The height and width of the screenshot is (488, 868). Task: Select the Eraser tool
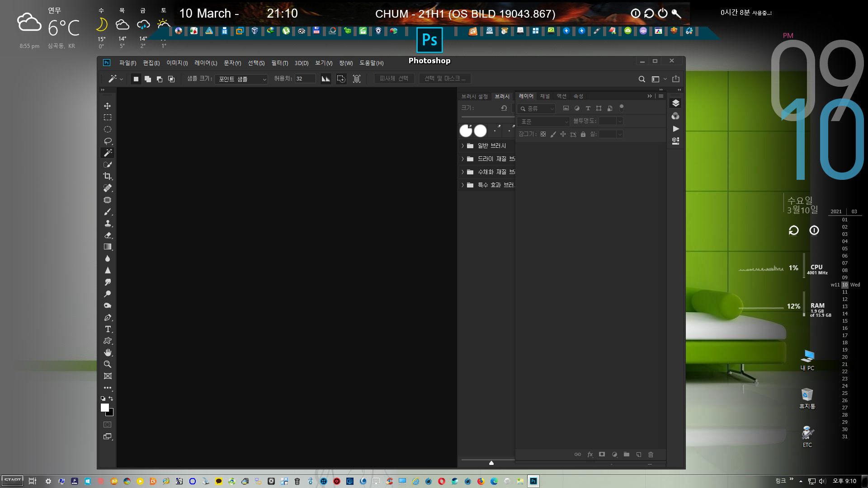(108, 235)
